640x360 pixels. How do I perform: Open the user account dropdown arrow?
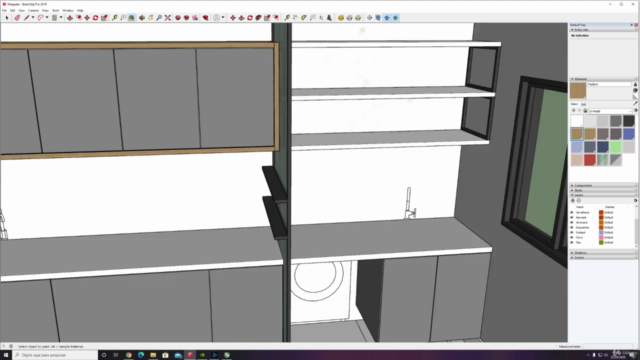pyautogui.click(x=223, y=18)
